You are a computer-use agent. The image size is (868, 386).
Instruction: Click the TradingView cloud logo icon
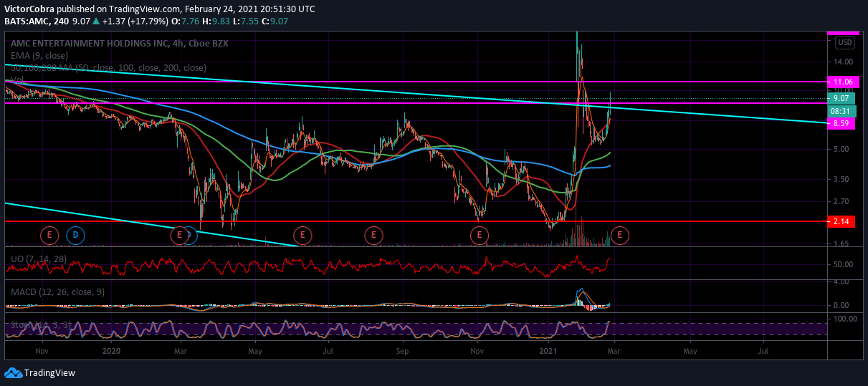(x=12, y=373)
